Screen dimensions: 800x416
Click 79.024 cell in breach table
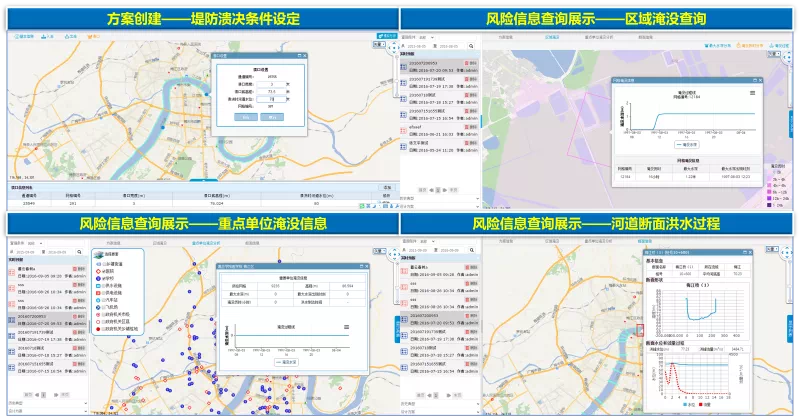tap(217, 203)
